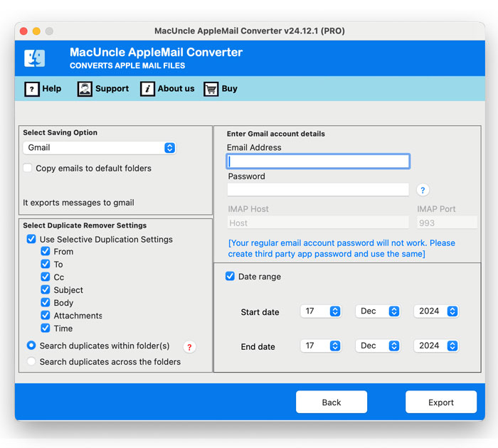This screenshot has height=448, width=498.
Task: Click 'Select Duplicate Remover Settings' heading
Action: coord(85,225)
